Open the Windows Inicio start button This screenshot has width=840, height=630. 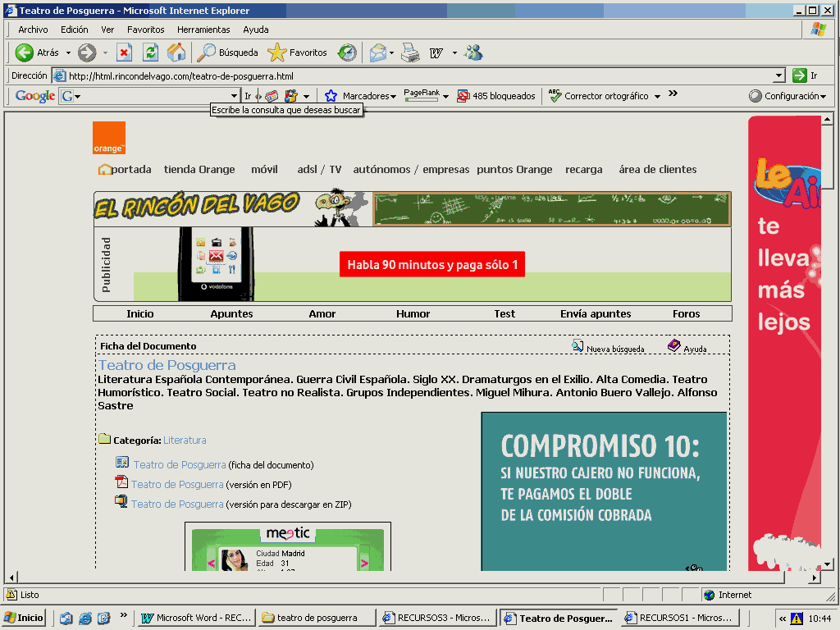[x=24, y=618]
